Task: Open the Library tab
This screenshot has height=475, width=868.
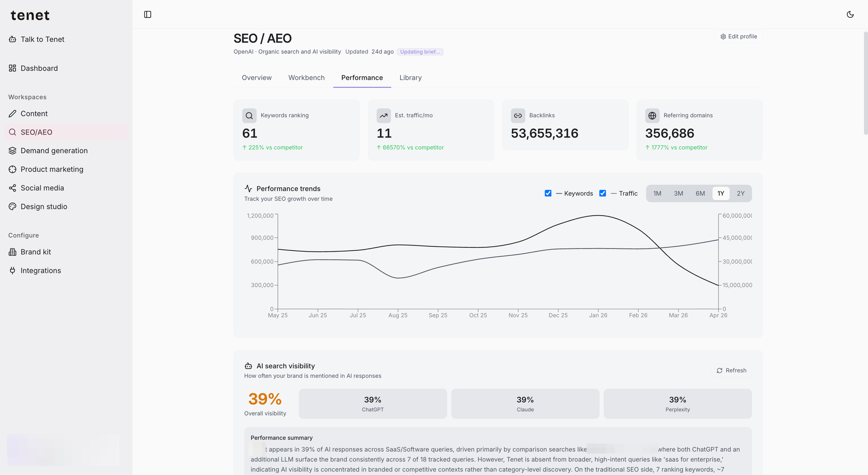Action: (x=411, y=78)
